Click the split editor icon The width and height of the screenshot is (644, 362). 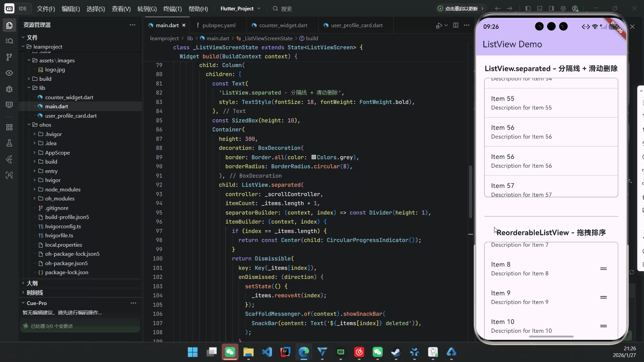click(455, 25)
